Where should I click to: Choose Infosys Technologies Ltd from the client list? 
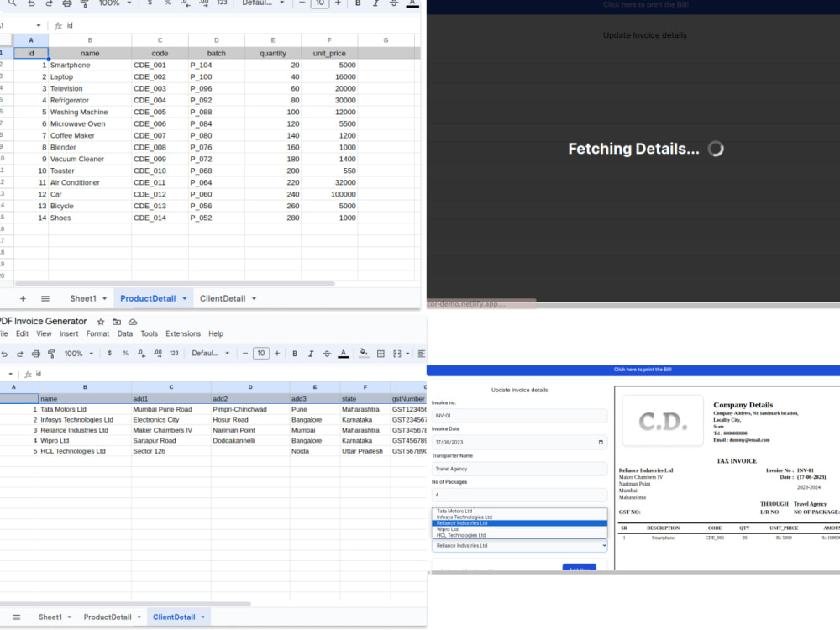tap(520, 517)
